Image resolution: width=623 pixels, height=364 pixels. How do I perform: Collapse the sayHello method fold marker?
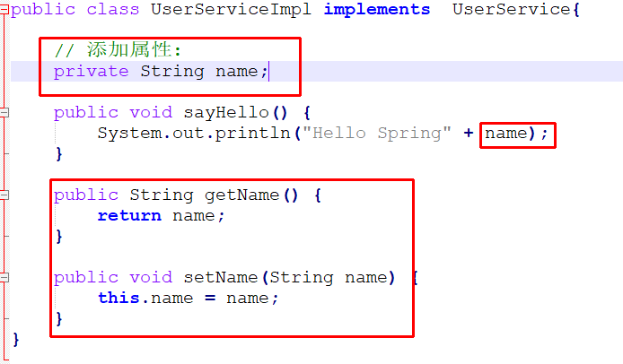(4, 113)
